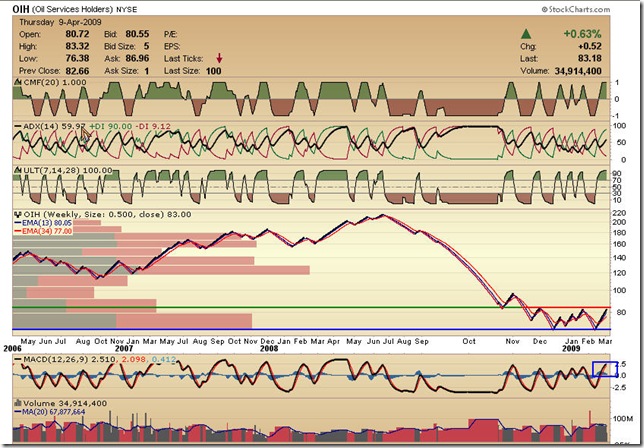Click the Bid Size value 5

click(146, 46)
